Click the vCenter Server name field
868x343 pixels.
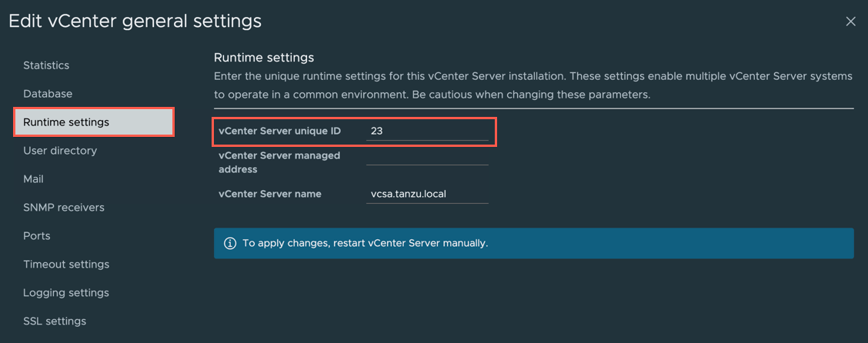(x=427, y=194)
